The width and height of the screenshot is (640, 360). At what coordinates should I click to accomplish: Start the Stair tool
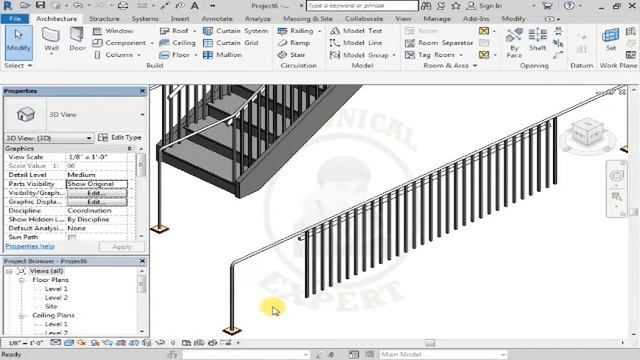[x=291, y=55]
